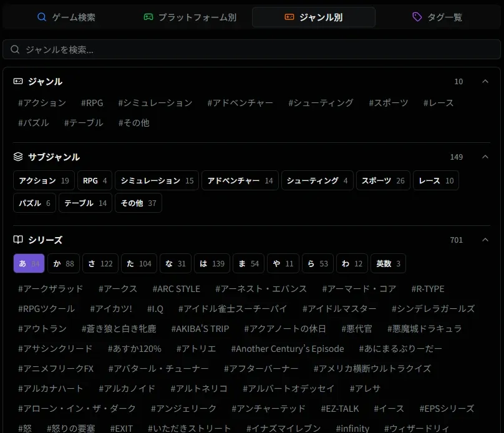Open the #AKIBA'S TRIP series tag

point(200,329)
